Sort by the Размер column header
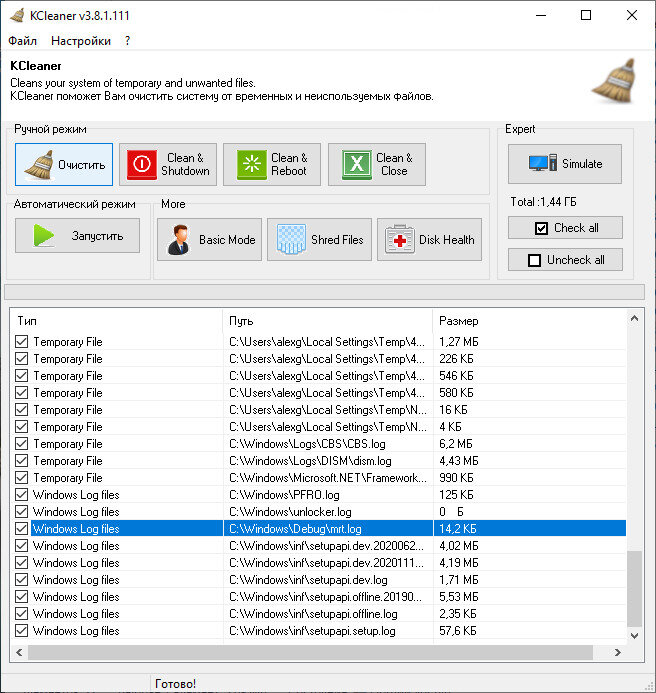Image resolution: width=656 pixels, height=693 pixels. [x=529, y=321]
